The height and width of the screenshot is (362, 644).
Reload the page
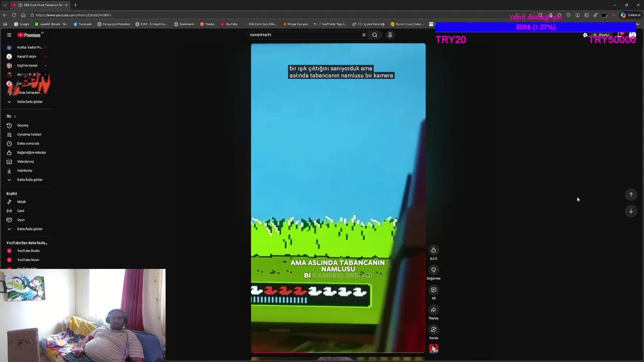coord(14,15)
